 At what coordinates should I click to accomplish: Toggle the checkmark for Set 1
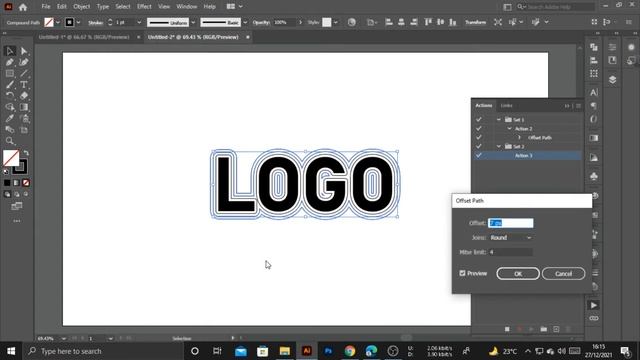pyautogui.click(x=479, y=120)
